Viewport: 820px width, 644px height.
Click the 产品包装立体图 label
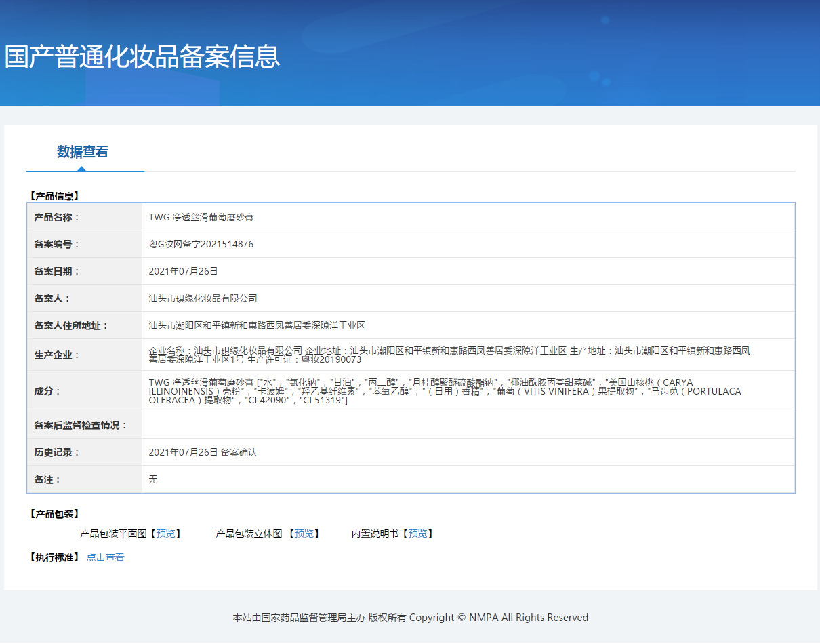coord(249,534)
